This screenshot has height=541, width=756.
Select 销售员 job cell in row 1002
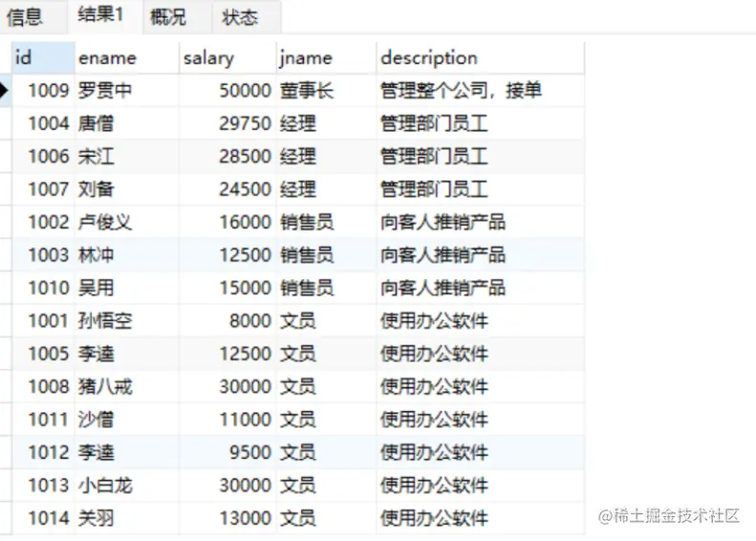[x=326, y=222]
